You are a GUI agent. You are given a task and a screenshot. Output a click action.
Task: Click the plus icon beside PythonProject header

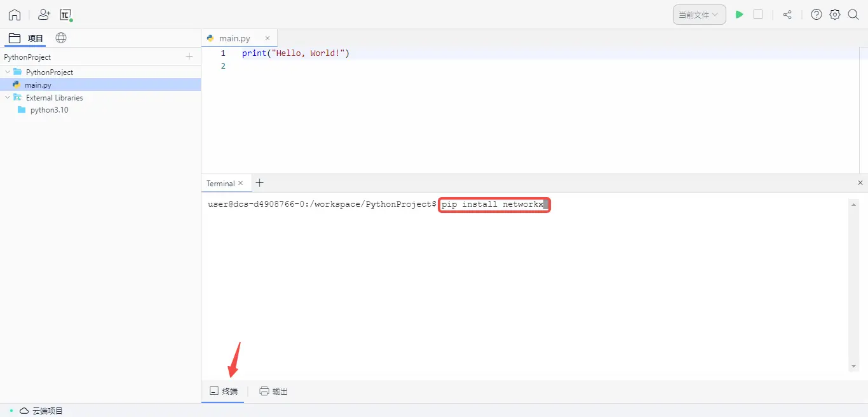pos(189,57)
